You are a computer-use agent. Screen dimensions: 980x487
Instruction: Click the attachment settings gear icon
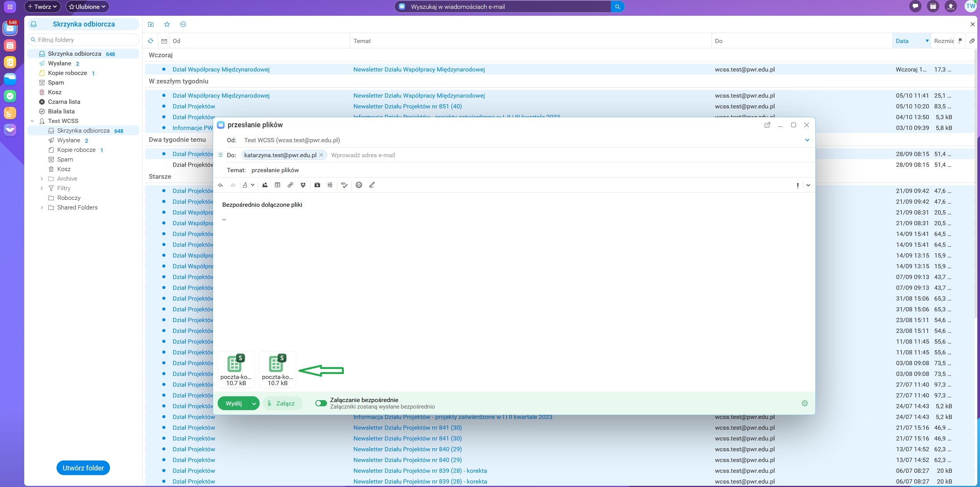point(805,403)
